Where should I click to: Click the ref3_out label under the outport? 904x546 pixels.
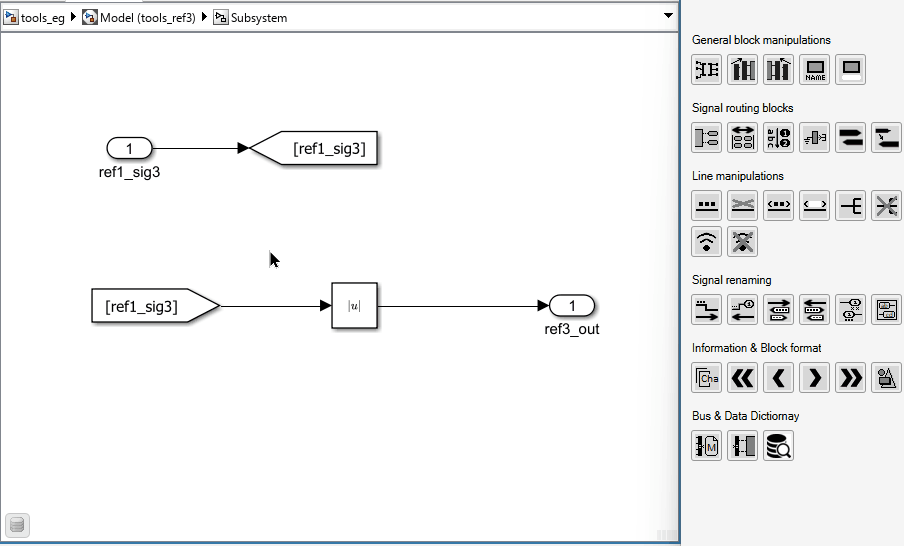tap(572, 329)
